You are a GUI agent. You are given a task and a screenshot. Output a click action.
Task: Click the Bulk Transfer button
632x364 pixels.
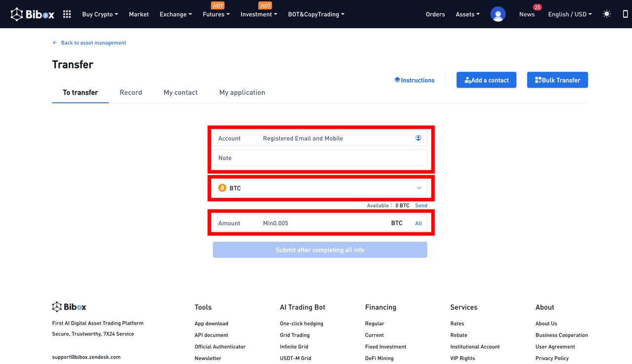[557, 80]
